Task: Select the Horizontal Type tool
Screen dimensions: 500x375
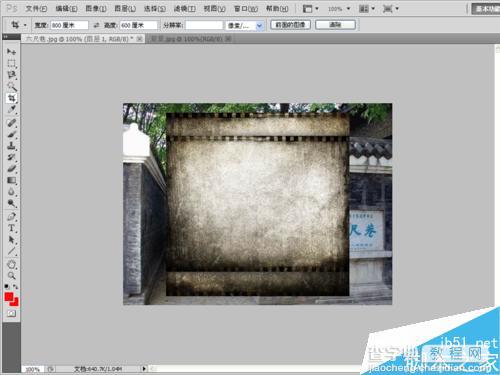Action: pos(11,228)
